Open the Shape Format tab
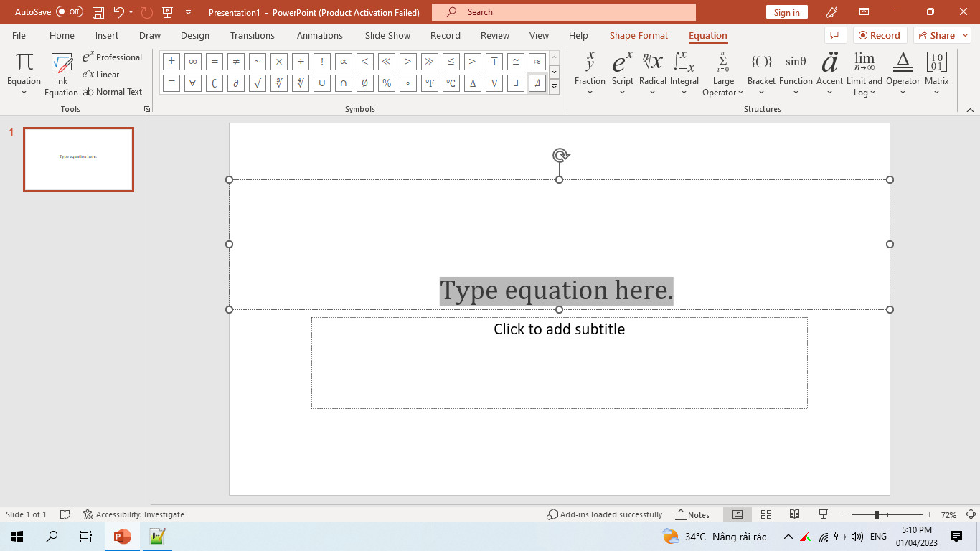Viewport: 980px width, 551px height. [x=639, y=35]
